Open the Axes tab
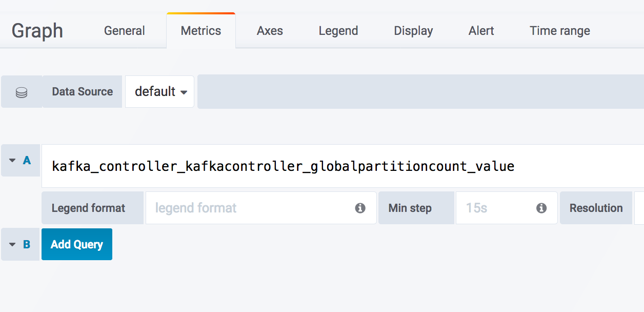Image resolution: width=644 pixels, height=312 pixels. pyautogui.click(x=270, y=31)
